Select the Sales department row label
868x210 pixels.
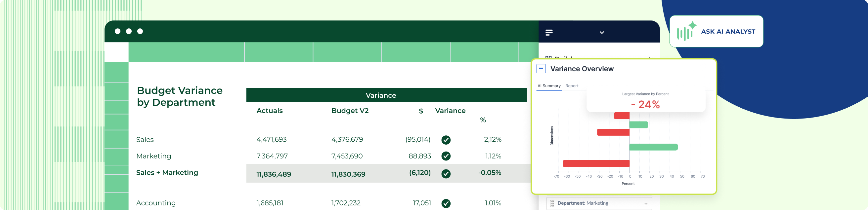pos(145,140)
